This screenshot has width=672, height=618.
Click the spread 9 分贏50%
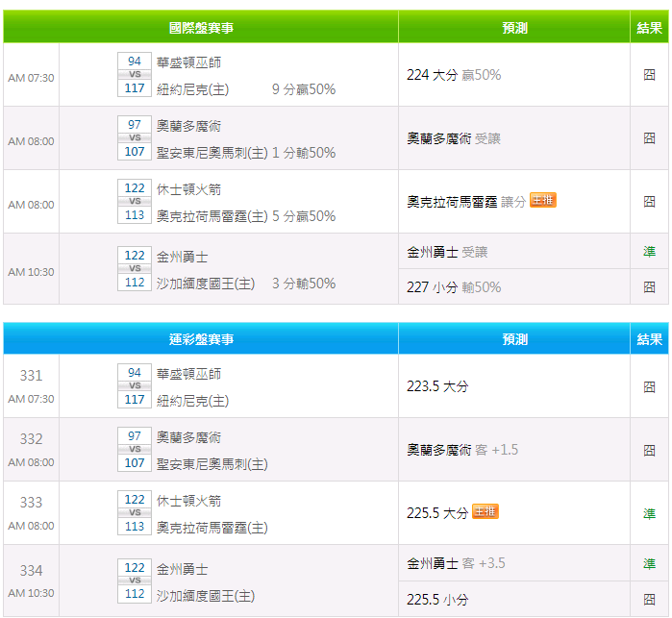(304, 89)
